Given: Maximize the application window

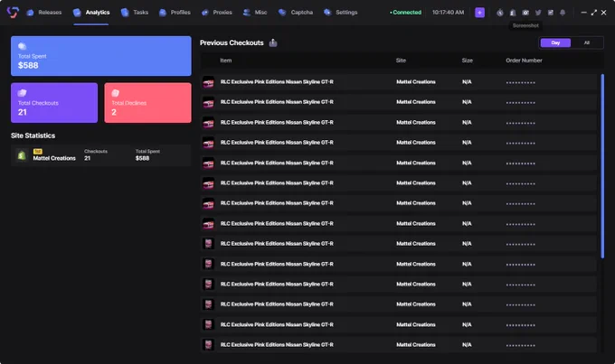Looking at the screenshot, I should pos(594,13).
